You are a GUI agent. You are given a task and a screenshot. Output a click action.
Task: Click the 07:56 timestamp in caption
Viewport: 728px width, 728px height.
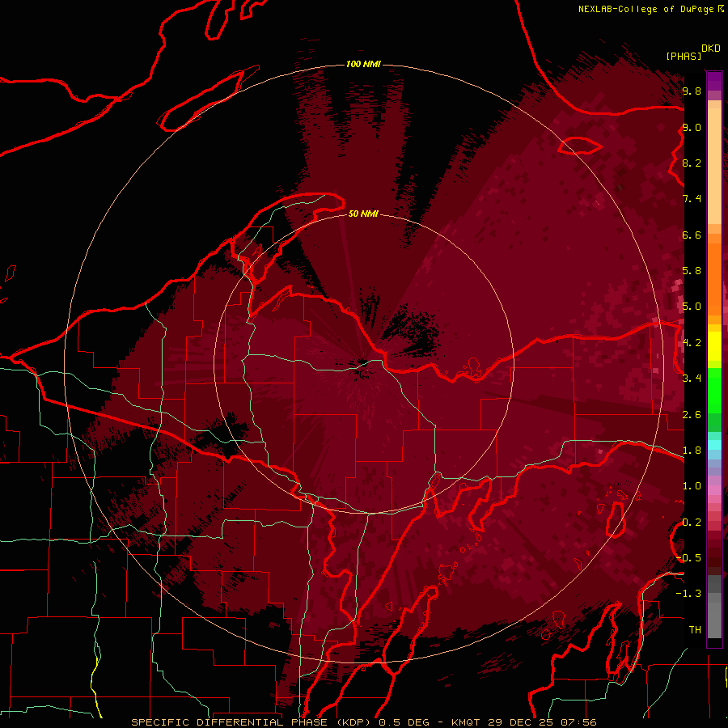click(x=578, y=722)
